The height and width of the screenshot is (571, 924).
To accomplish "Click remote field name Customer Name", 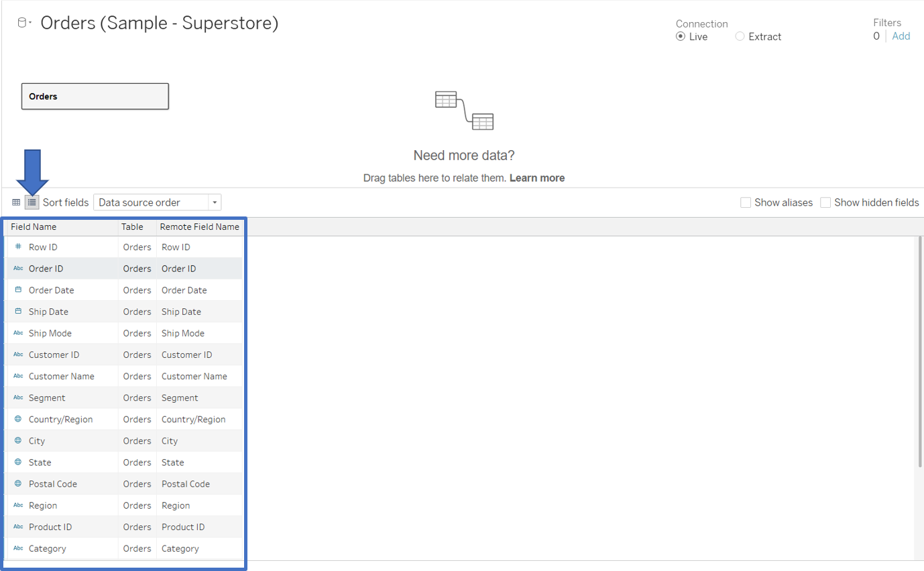I will pos(194,376).
